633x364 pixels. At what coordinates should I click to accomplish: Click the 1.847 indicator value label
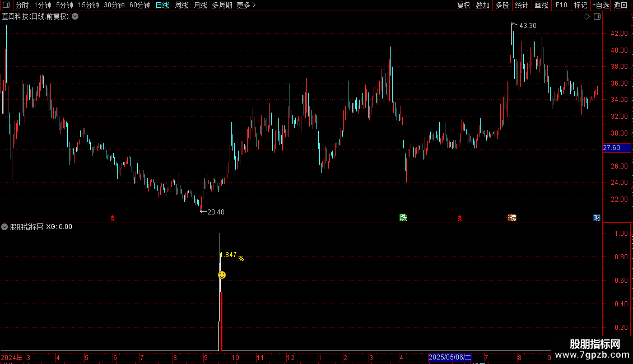click(229, 255)
